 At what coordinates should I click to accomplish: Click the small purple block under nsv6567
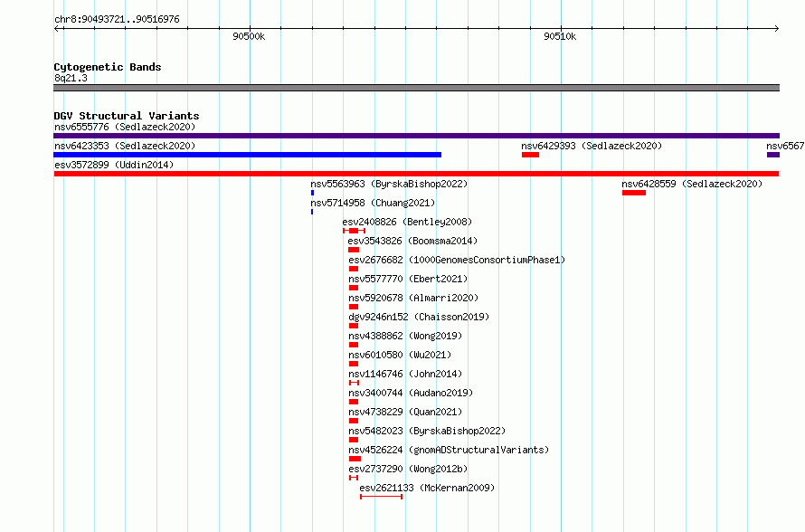pos(773,155)
